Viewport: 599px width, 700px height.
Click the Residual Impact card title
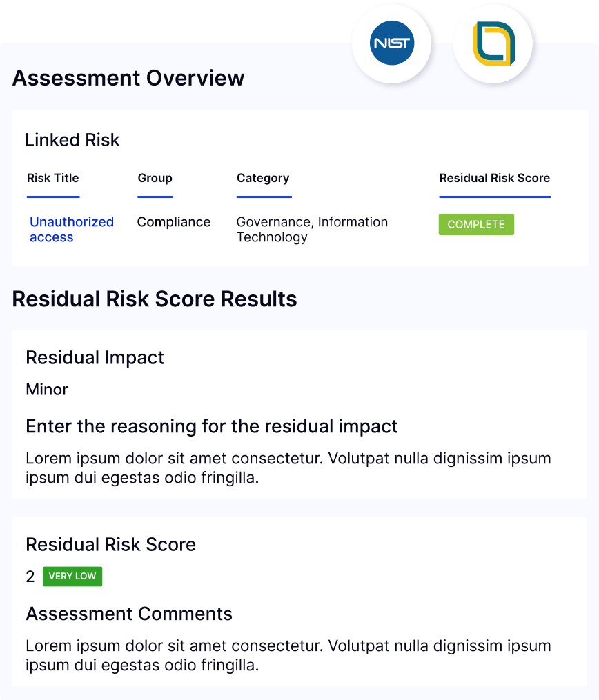95,358
